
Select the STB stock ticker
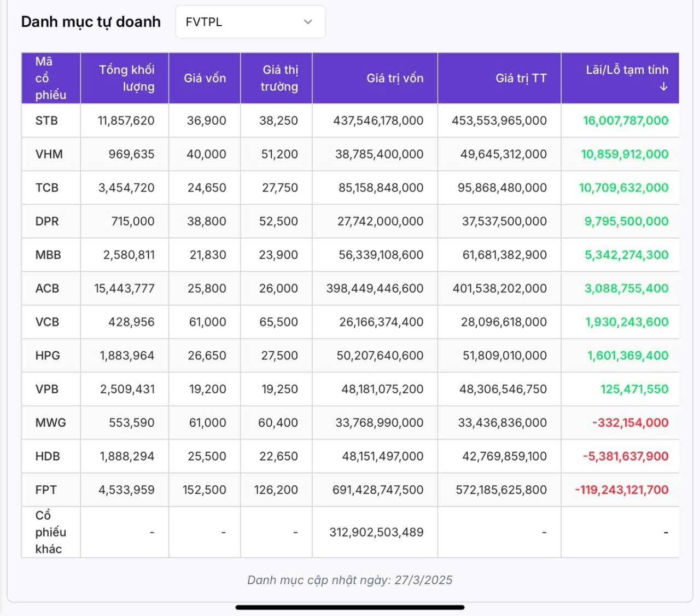(46, 121)
